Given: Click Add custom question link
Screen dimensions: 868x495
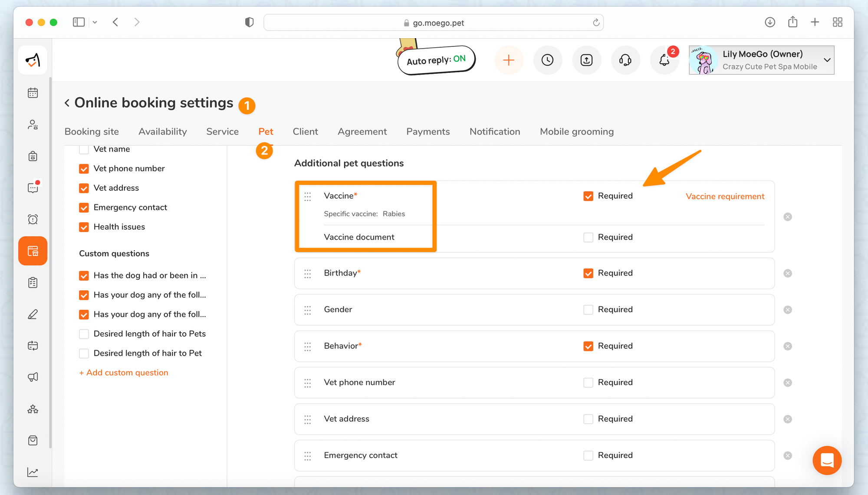Looking at the screenshot, I should tap(124, 373).
